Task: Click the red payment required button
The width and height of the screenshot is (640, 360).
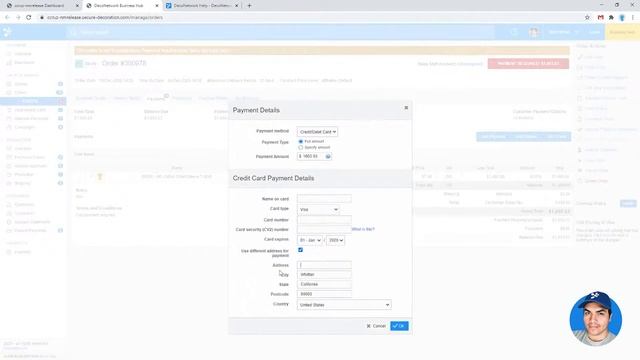Action: tap(528, 64)
